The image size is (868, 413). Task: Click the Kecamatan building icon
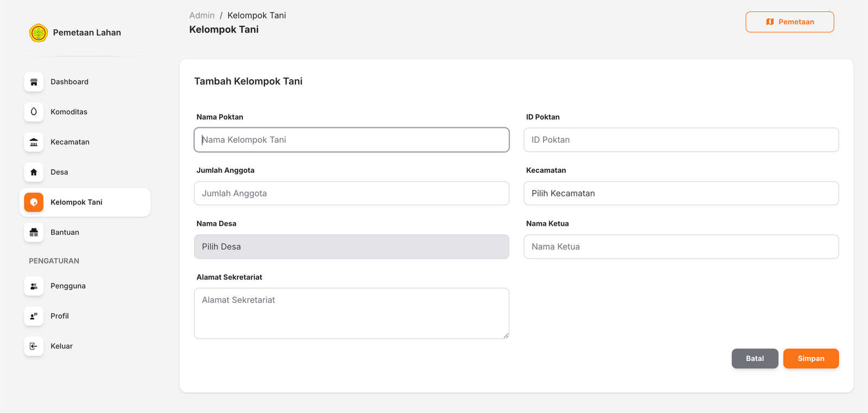coord(34,142)
